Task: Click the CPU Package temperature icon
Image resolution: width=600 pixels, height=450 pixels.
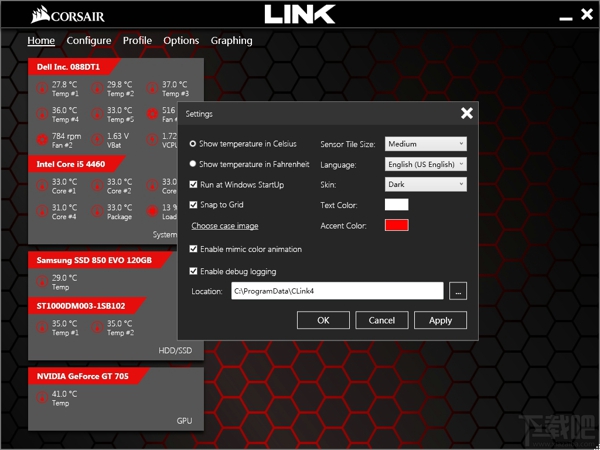Action: (98, 212)
